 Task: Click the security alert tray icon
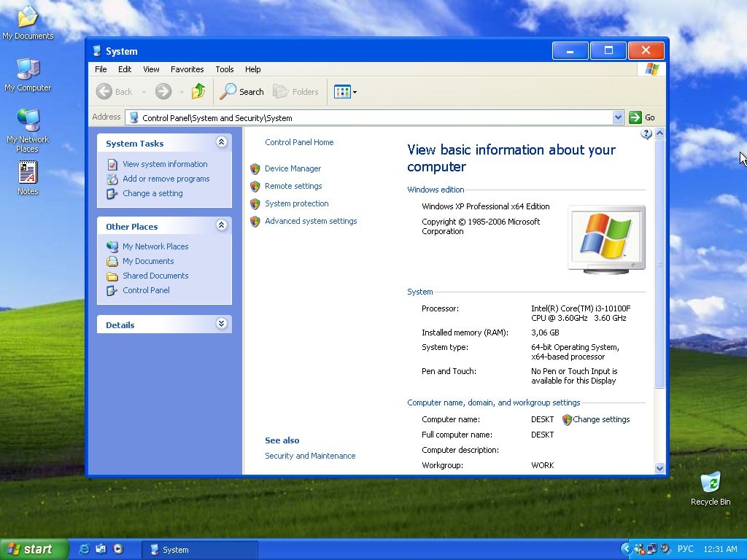coord(639,550)
